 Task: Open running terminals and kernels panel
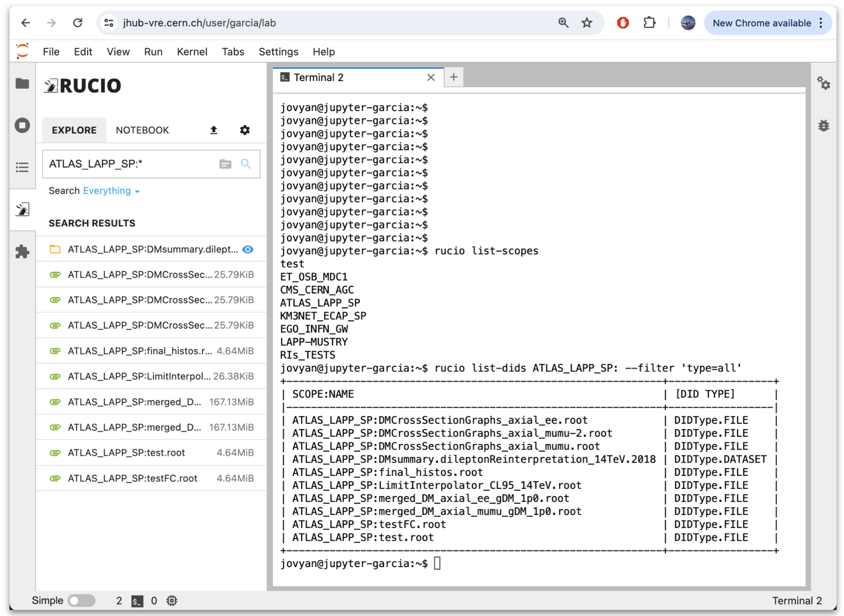(x=22, y=125)
